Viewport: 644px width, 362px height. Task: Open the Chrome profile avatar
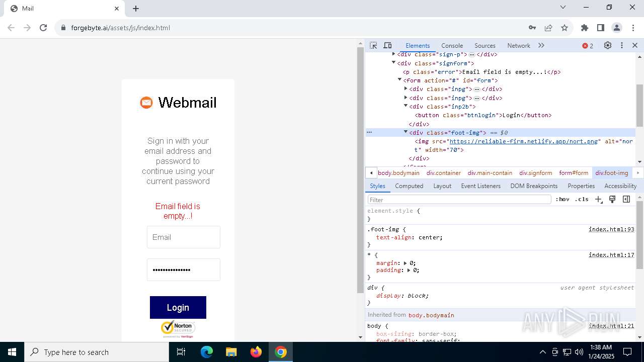[617, 28]
